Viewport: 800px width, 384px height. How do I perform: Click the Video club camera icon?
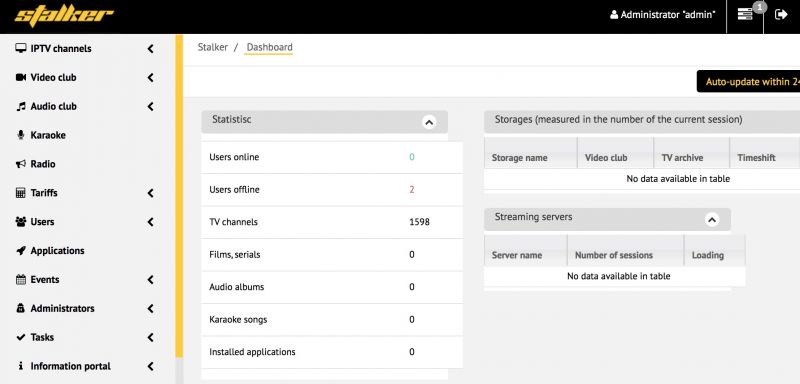point(21,78)
